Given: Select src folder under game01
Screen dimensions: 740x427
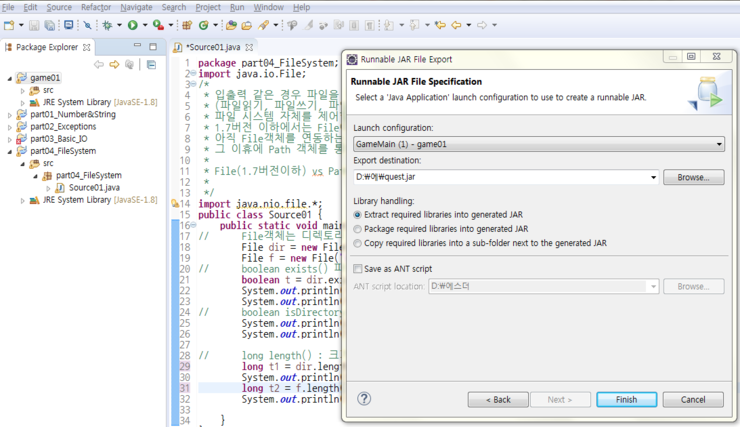Looking at the screenshot, I should [48, 90].
